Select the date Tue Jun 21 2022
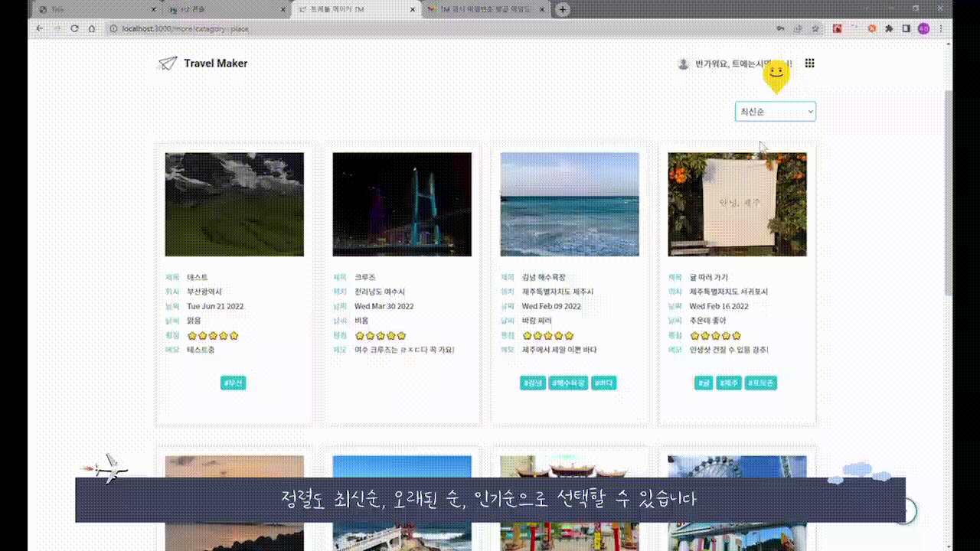 point(215,306)
